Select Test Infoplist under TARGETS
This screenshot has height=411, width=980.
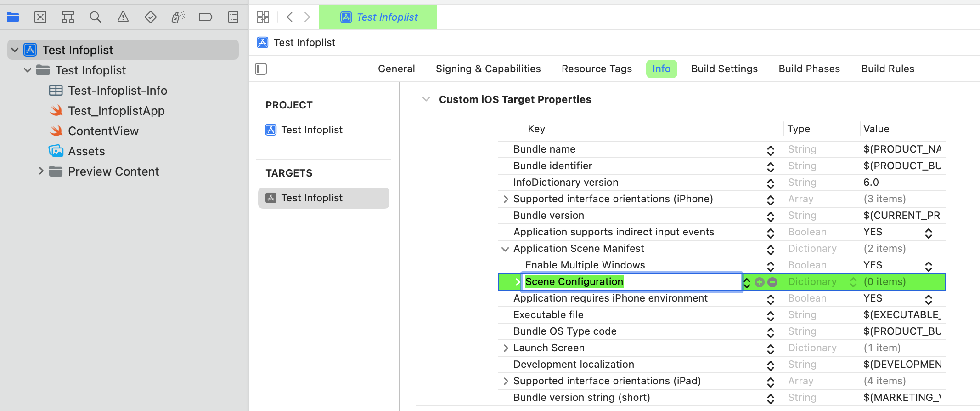coord(324,198)
